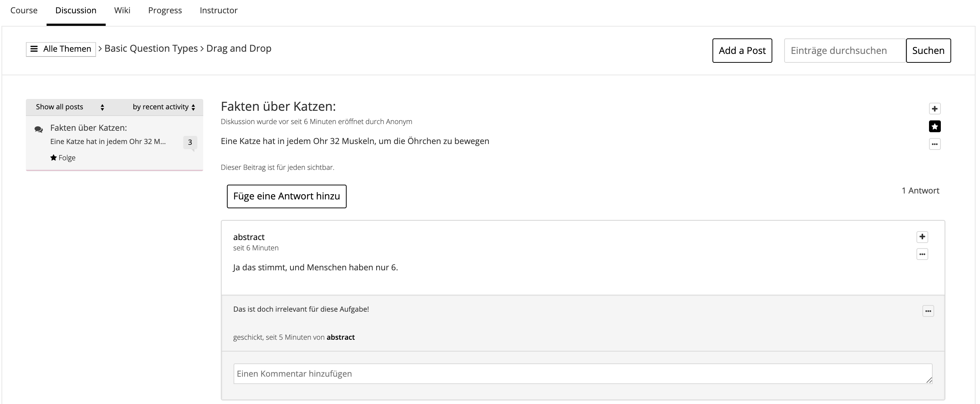Image resolution: width=980 pixels, height=404 pixels.
Task: Click the discussion bubble icon in thread list
Action: point(38,129)
